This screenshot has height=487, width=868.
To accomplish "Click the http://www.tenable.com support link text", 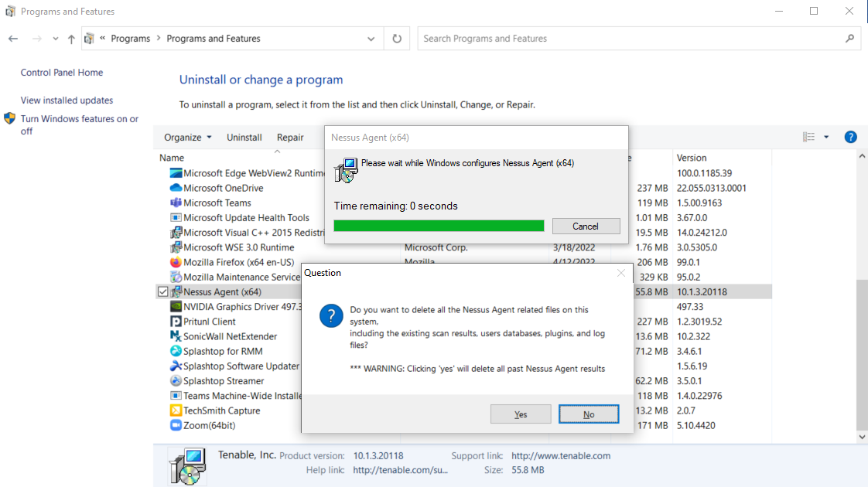I will coord(561,456).
